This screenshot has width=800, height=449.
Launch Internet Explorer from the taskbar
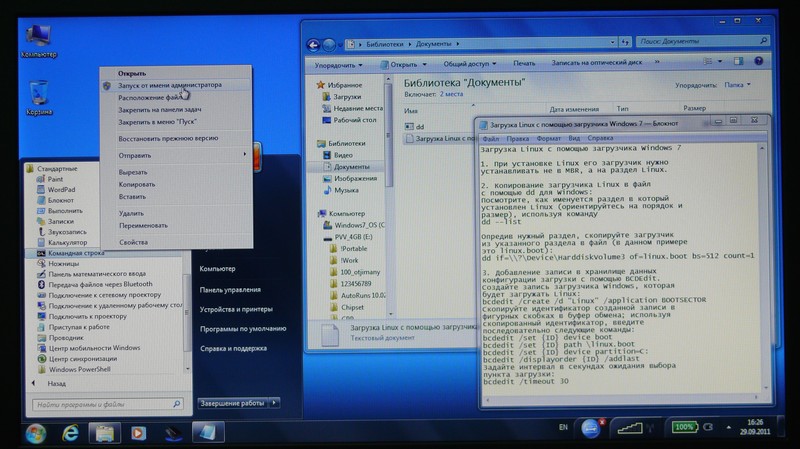tap(70, 433)
